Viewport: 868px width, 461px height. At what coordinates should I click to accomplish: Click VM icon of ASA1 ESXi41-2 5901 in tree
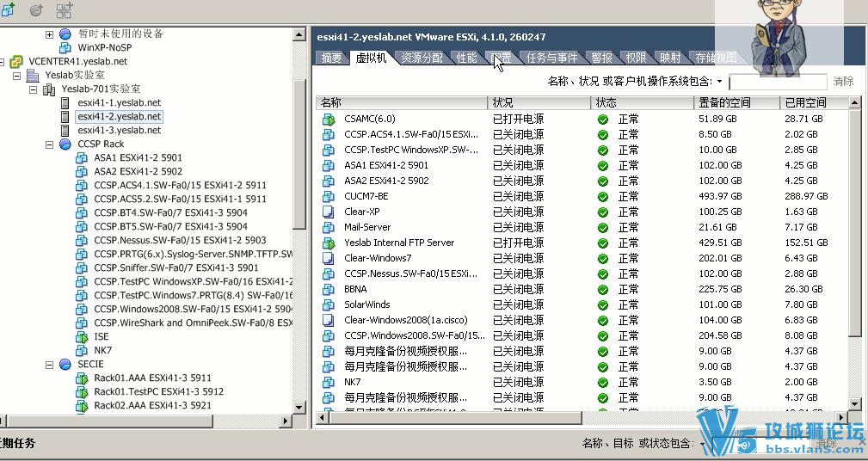82,157
